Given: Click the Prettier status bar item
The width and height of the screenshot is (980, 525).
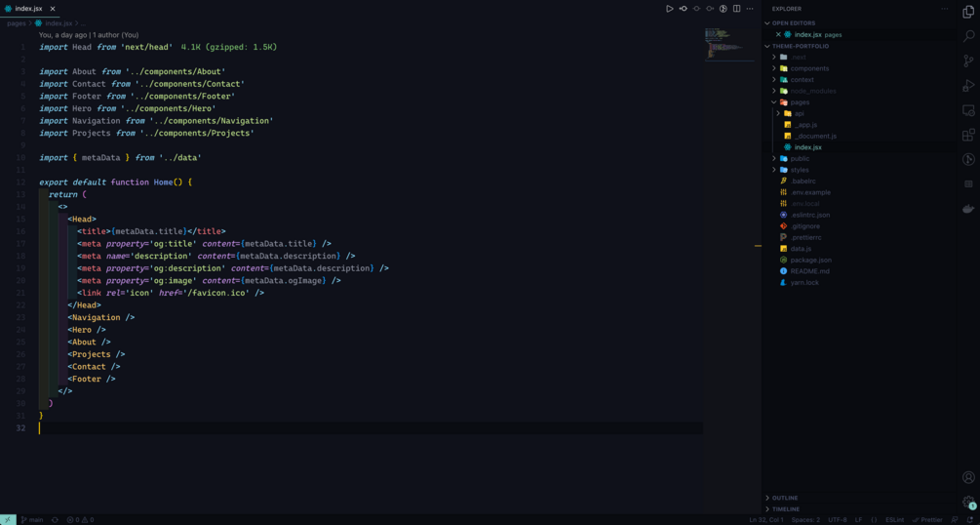Looking at the screenshot, I should 927,520.
